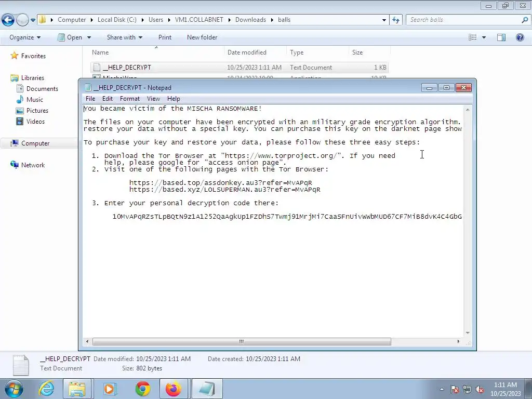Screen dimensions: 532x399
Task: Create a New folder
Action: tap(202, 37)
